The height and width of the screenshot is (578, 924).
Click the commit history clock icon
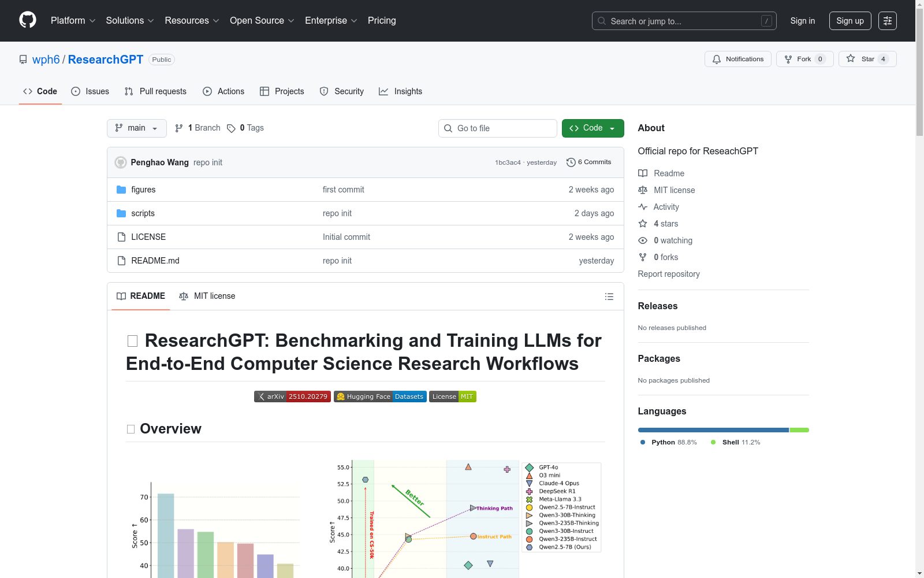coord(571,162)
